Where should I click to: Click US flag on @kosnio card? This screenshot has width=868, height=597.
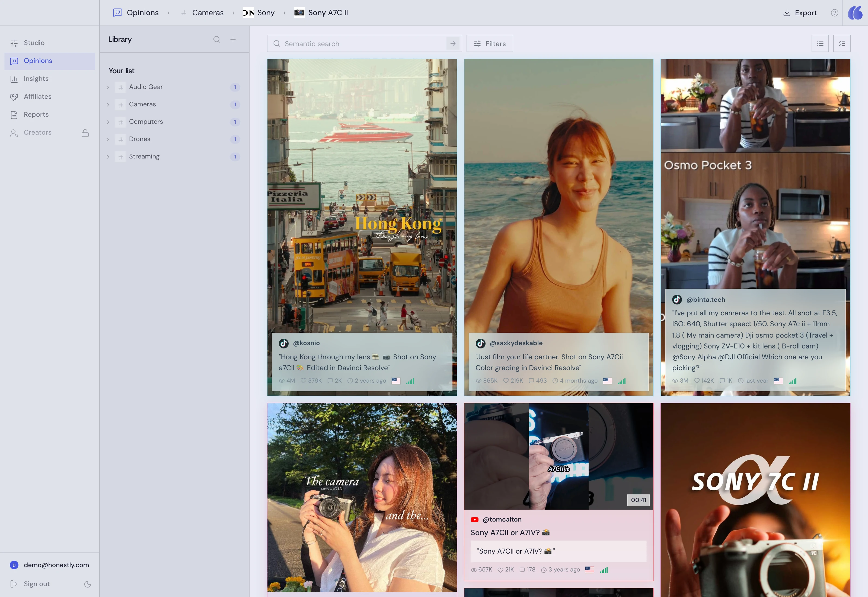[x=396, y=381]
